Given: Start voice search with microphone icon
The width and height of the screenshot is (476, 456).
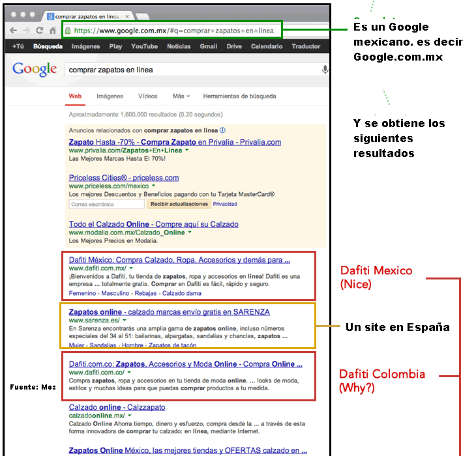Looking at the screenshot, I should 325,70.
